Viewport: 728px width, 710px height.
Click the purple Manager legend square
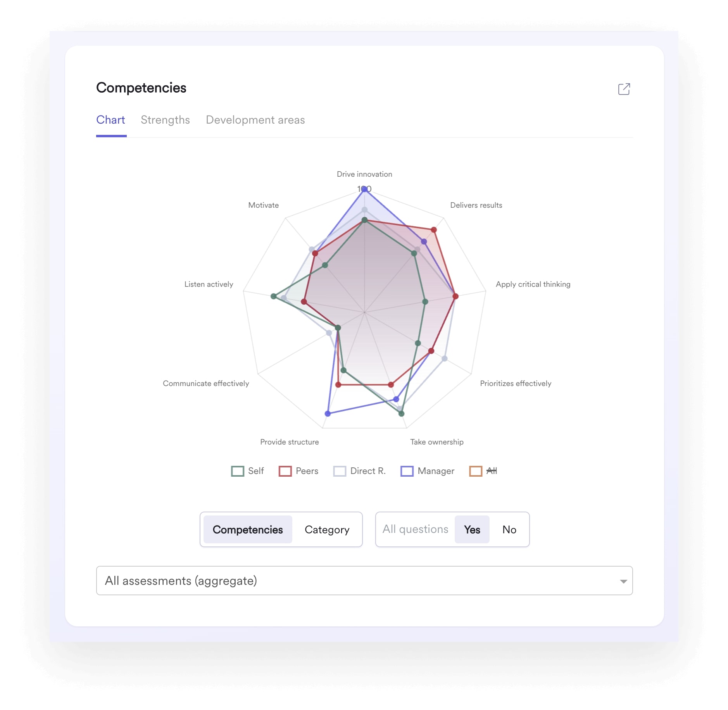point(407,471)
